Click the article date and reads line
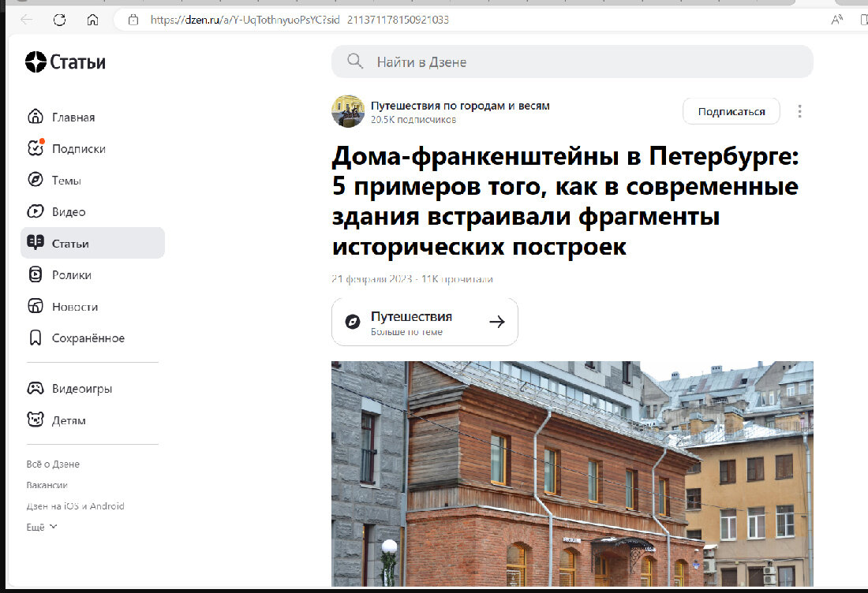Screen dimensions: 868x593 point(412,279)
